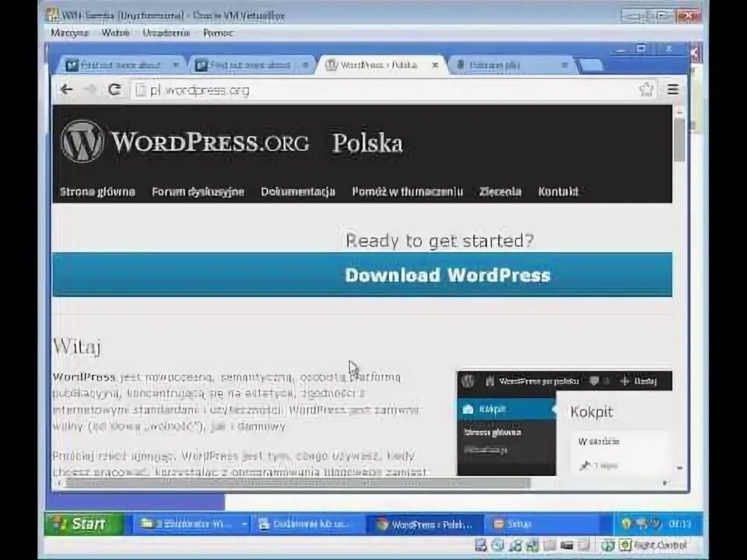Click the page's horizontal scrollbar
Screen dimensions: 747x560
(x=298, y=483)
